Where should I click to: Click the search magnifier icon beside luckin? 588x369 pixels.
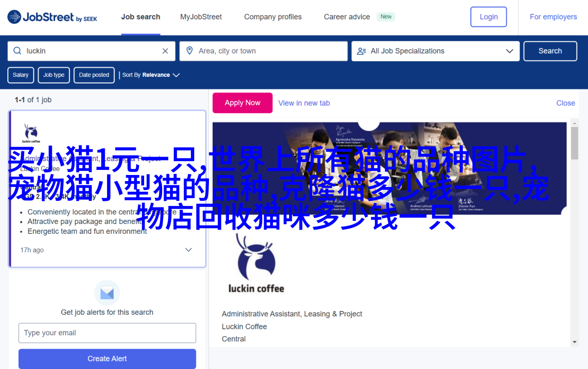point(18,51)
